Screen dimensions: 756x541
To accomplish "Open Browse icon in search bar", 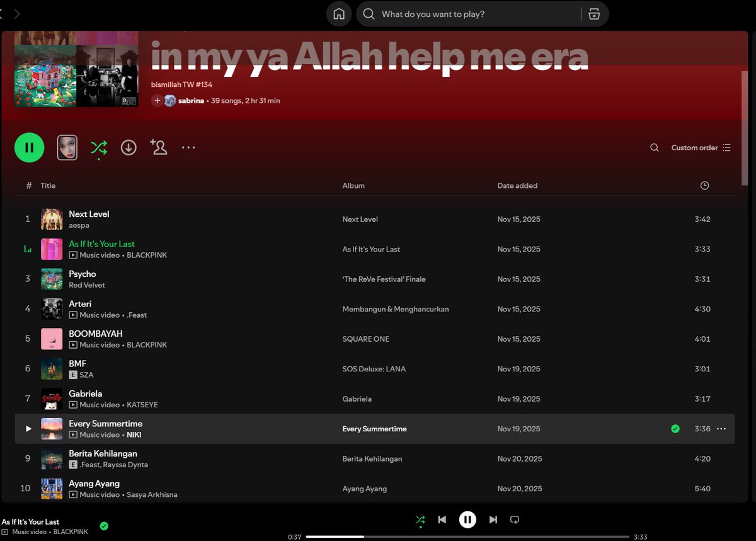I will point(594,14).
